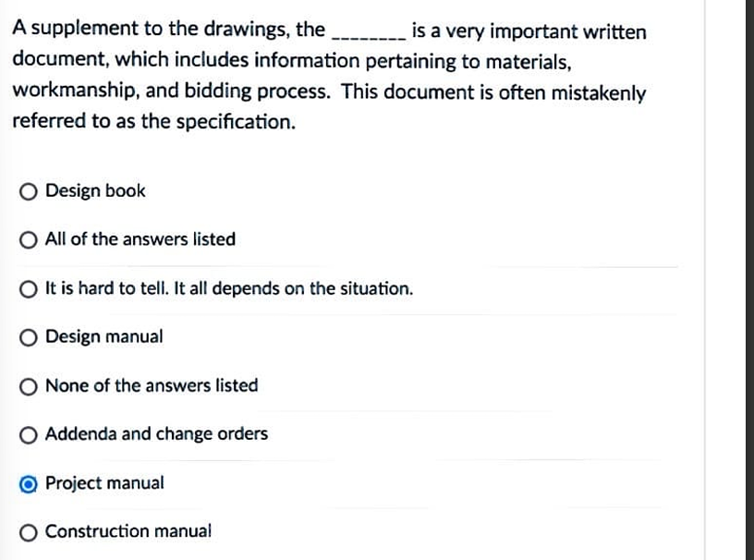Choose Addenda and change orders option
Viewport: 754px width, 560px height.
click(29, 433)
